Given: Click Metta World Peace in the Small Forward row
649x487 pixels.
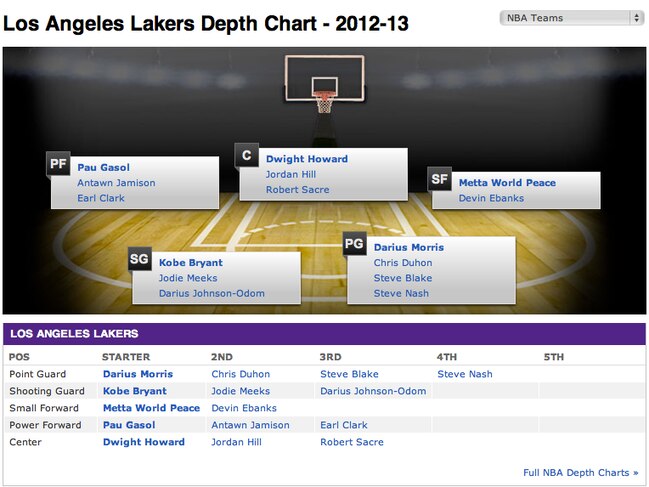Looking at the screenshot, I should click(151, 408).
